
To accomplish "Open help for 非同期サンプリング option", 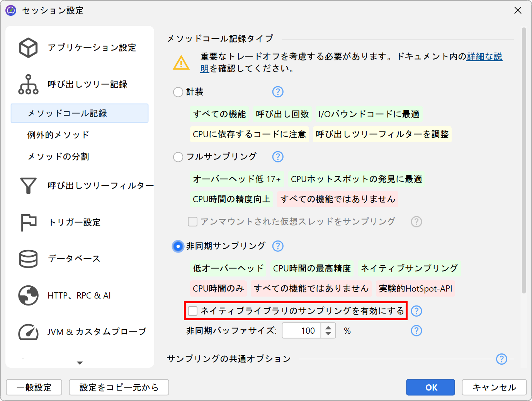I will [278, 246].
